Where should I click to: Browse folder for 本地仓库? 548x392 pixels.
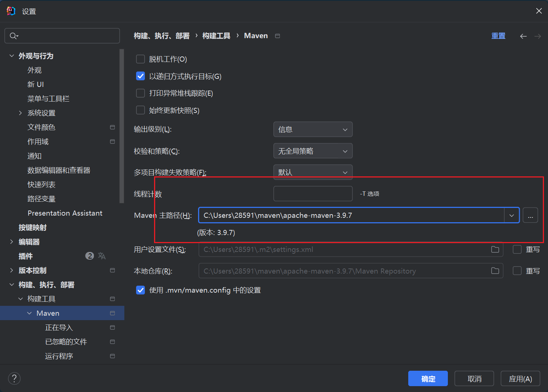tap(495, 271)
